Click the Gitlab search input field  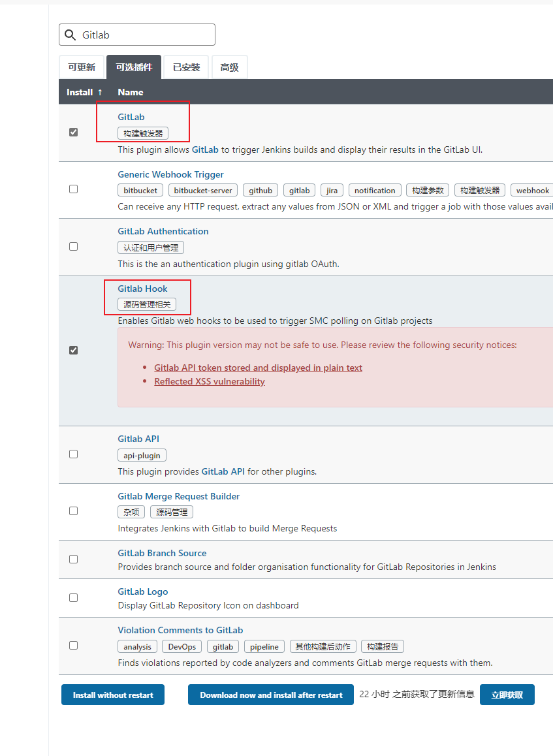(x=137, y=35)
